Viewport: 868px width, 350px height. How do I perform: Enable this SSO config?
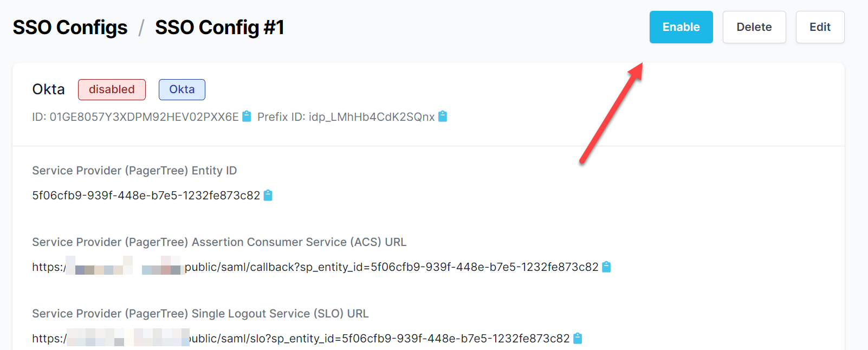681,27
